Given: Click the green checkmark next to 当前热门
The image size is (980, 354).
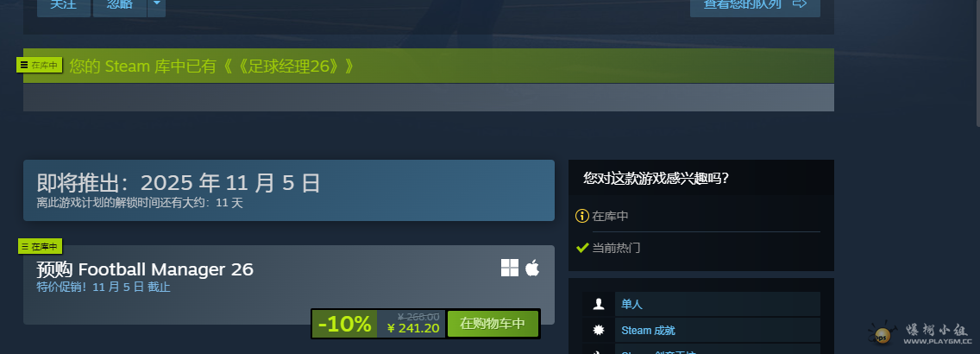Looking at the screenshot, I should (581, 248).
